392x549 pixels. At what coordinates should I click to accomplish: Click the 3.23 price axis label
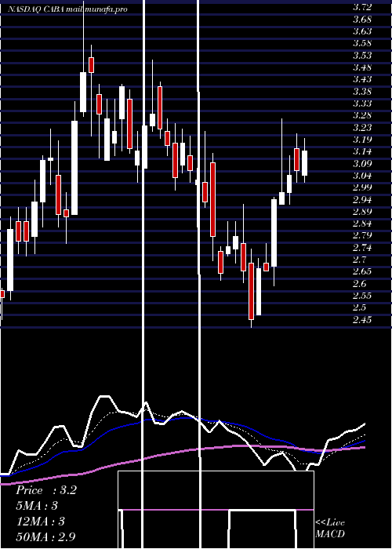coord(362,127)
